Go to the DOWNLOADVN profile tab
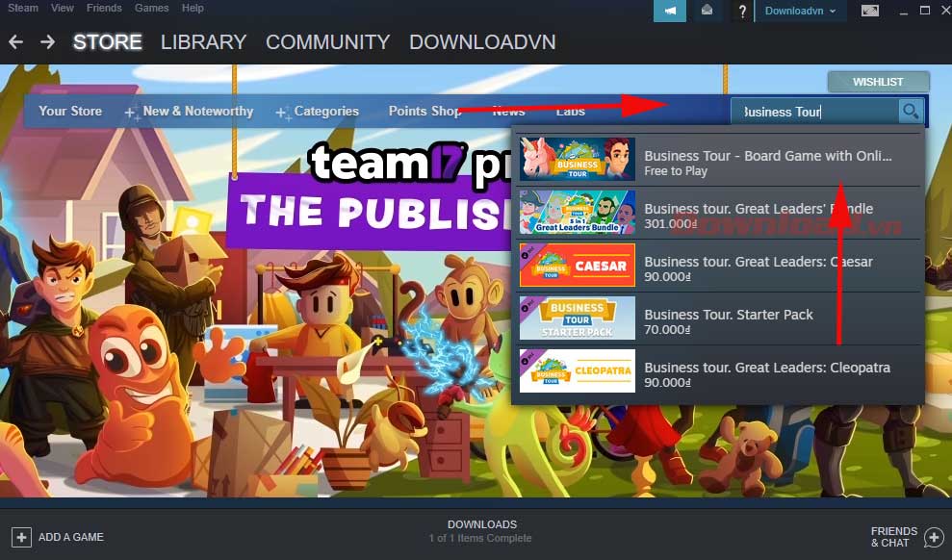The height and width of the screenshot is (560, 952). click(482, 42)
